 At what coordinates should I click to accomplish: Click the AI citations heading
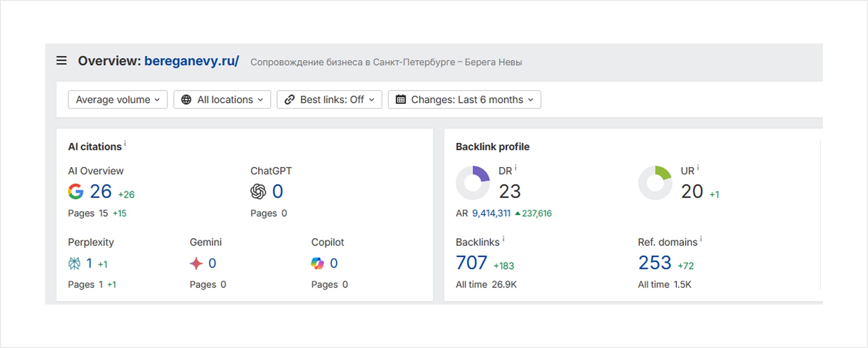95,147
